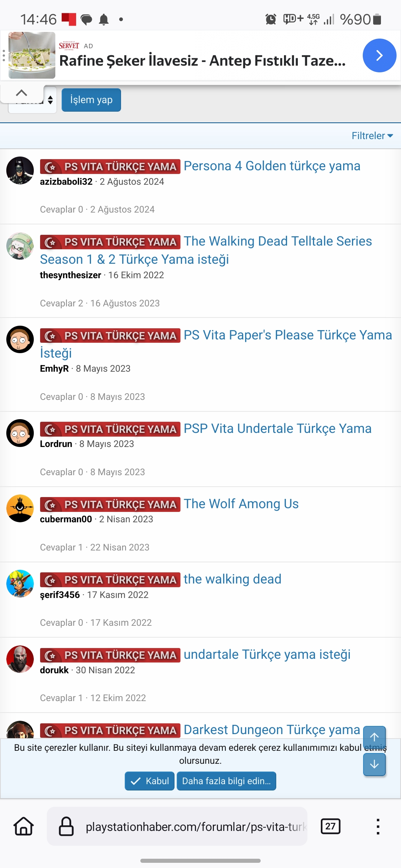
Task: Tap the blue scroll-to-top arrow button
Action: (374, 737)
